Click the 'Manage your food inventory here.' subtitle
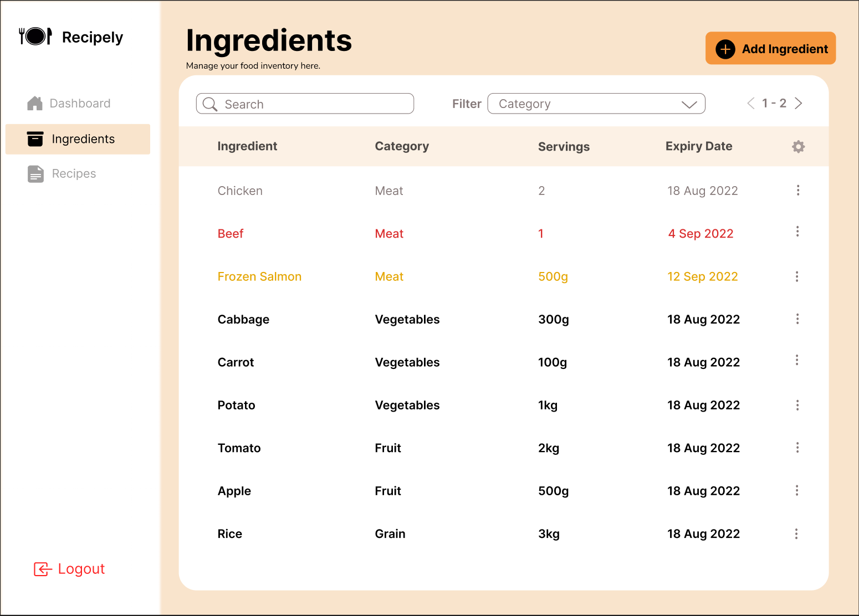This screenshot has height=616, width=859. point(253,66)
